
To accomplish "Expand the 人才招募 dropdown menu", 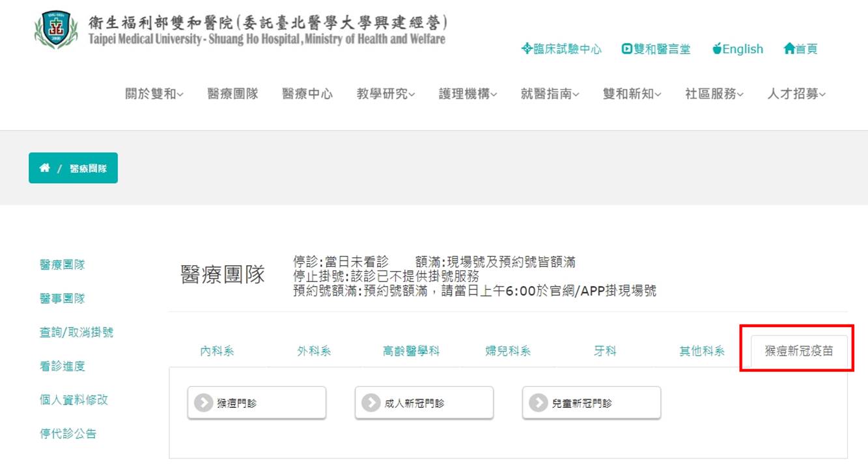I will [796, 94].
